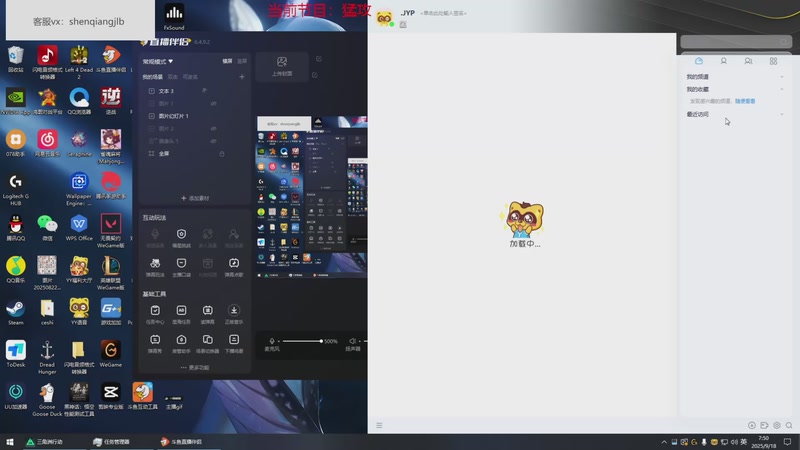Click the YY avatar at top of window
800x450 pixels.
(x=384, y=18)
